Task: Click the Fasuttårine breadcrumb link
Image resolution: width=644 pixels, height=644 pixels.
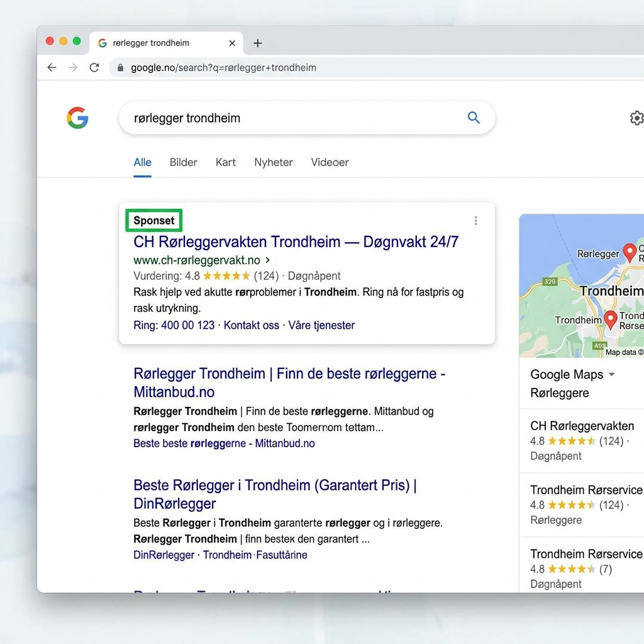Action: 282,555
